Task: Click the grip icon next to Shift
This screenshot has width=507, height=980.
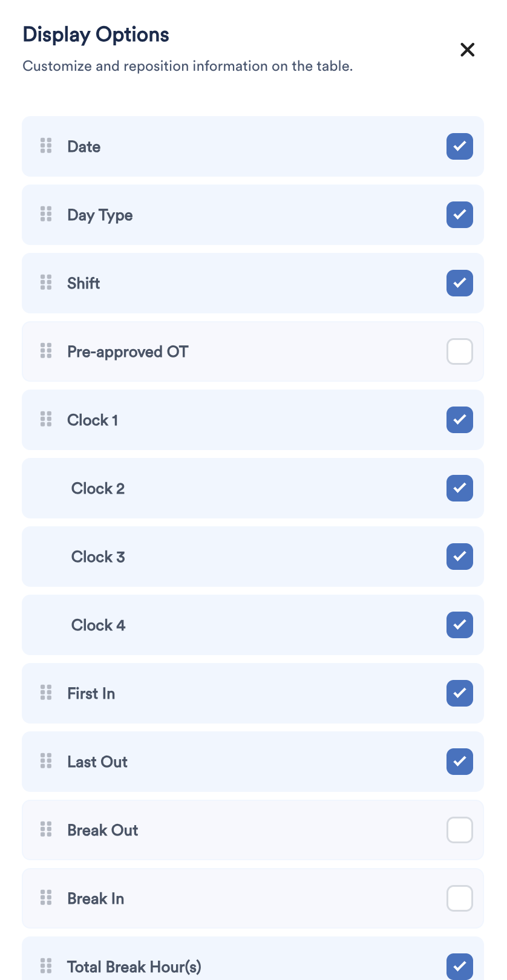Action: (46, 283)
